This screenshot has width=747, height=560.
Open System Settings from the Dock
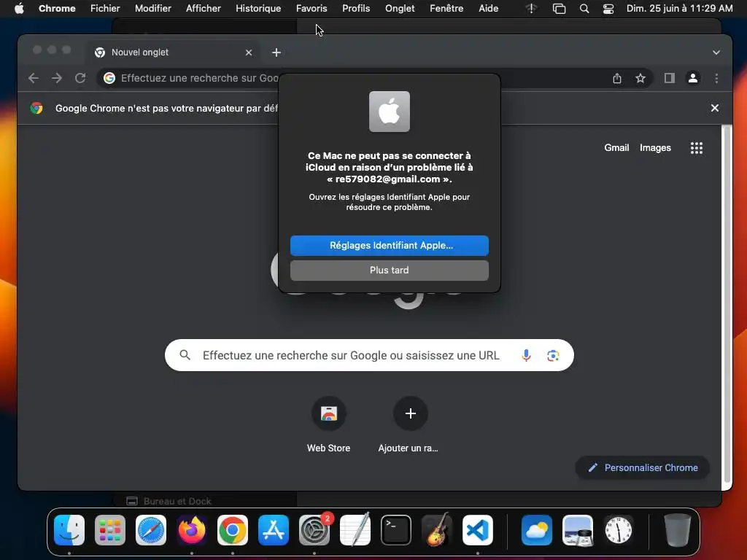[x=314, y=530]
